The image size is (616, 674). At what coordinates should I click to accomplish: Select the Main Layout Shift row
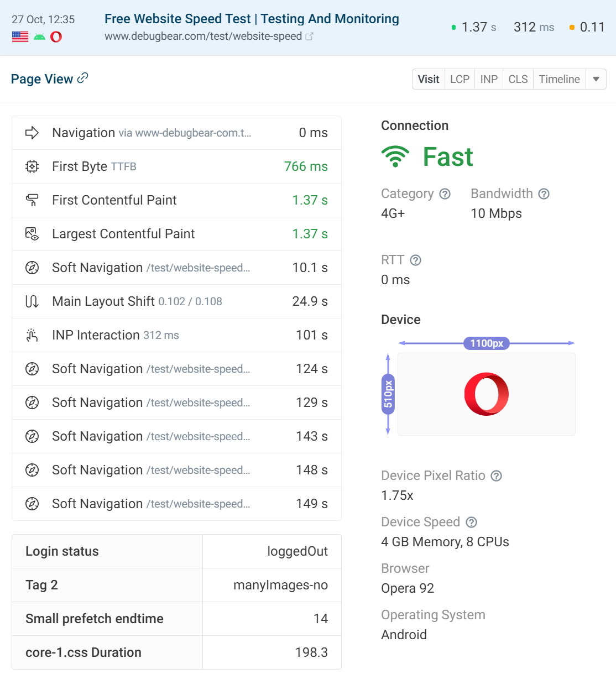(176, 301)
